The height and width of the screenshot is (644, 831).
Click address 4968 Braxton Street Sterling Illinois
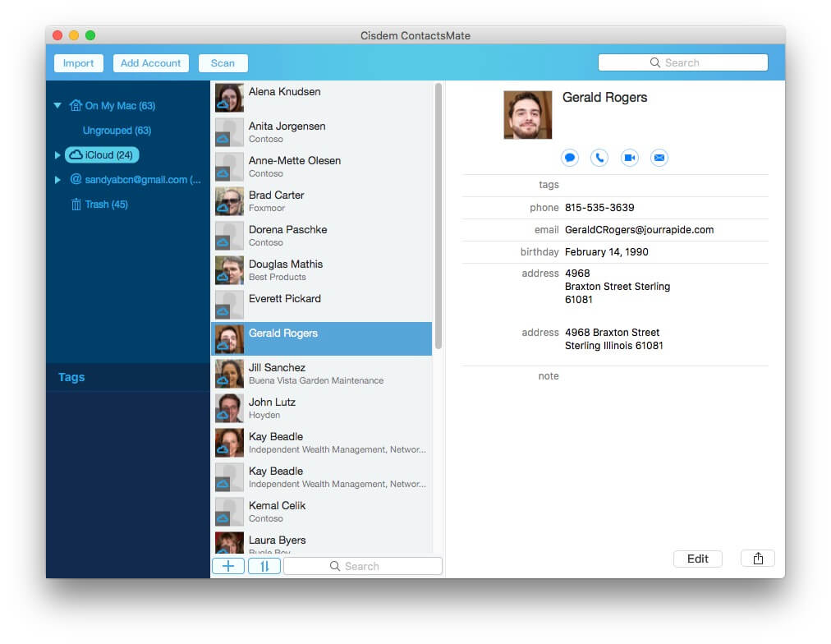point(613,338)
